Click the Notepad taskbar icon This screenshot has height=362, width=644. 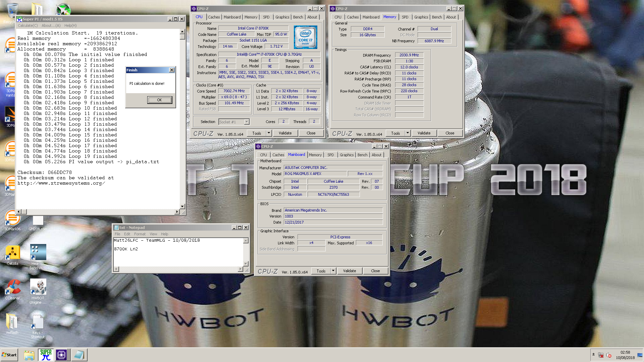(x=79, y=355)
